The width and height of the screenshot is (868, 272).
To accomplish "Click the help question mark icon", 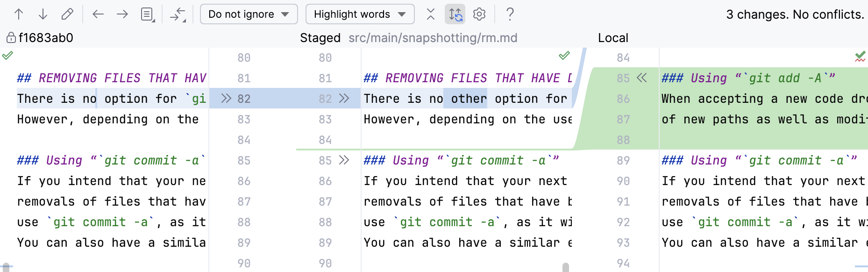I will pos(510,14).
